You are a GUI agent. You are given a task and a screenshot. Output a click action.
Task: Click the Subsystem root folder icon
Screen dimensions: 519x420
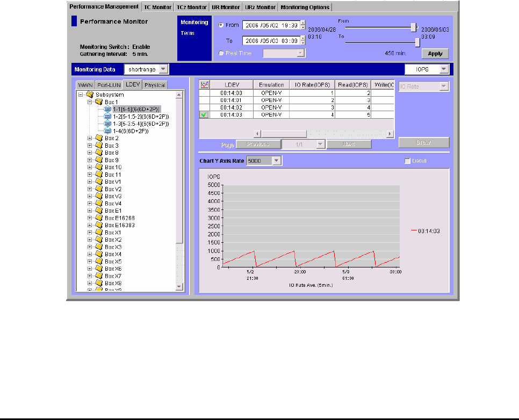click(90, 95)
